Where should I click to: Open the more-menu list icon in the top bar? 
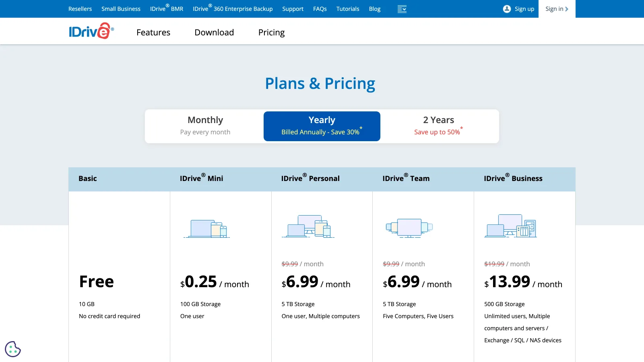[402, 9]
